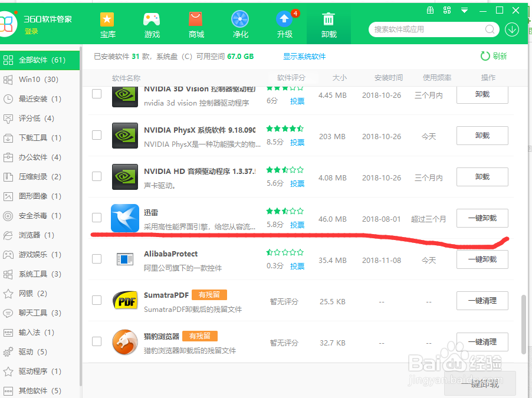Click the 浏览器 category icon
The image size is (532, 398).
tap(8, 235)
